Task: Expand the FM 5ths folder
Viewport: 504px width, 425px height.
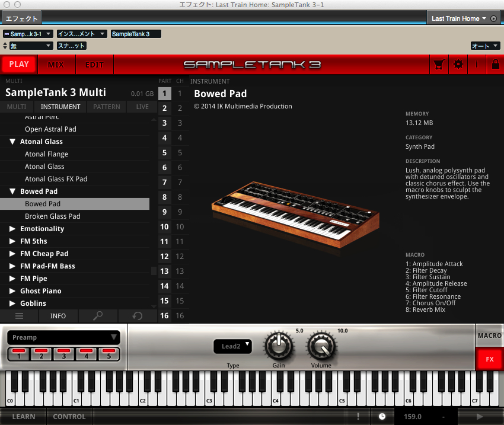Action: coord(12,241)
